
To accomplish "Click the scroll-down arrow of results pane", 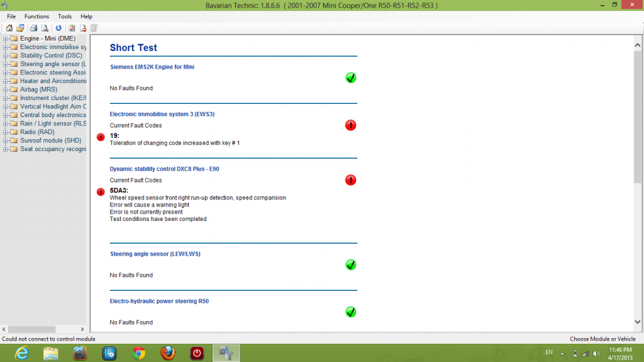I will click(x=638, y=322).
